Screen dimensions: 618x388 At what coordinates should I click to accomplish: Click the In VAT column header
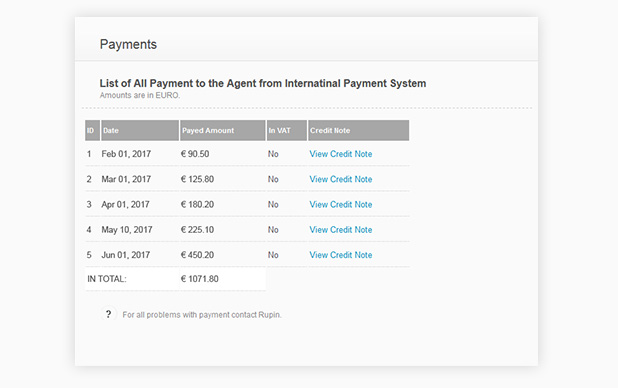coord(287,131)
